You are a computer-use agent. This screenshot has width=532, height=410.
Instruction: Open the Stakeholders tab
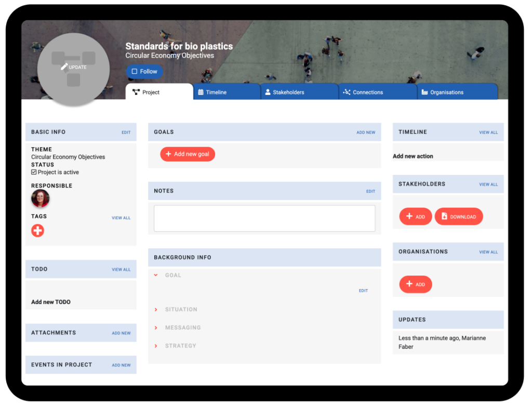point(300,92)
